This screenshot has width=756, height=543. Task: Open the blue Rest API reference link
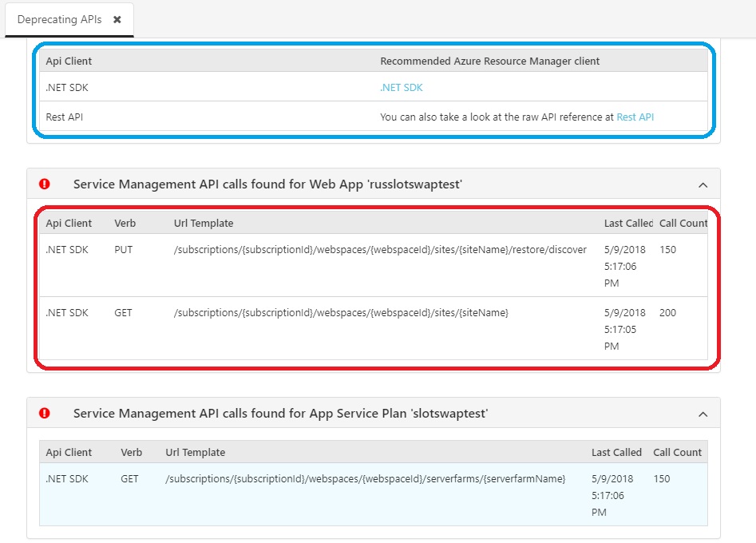tap(635, 117)
